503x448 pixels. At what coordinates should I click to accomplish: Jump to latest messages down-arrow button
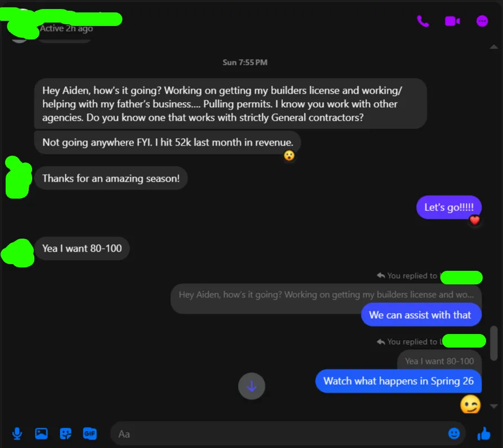pos(251,386)
